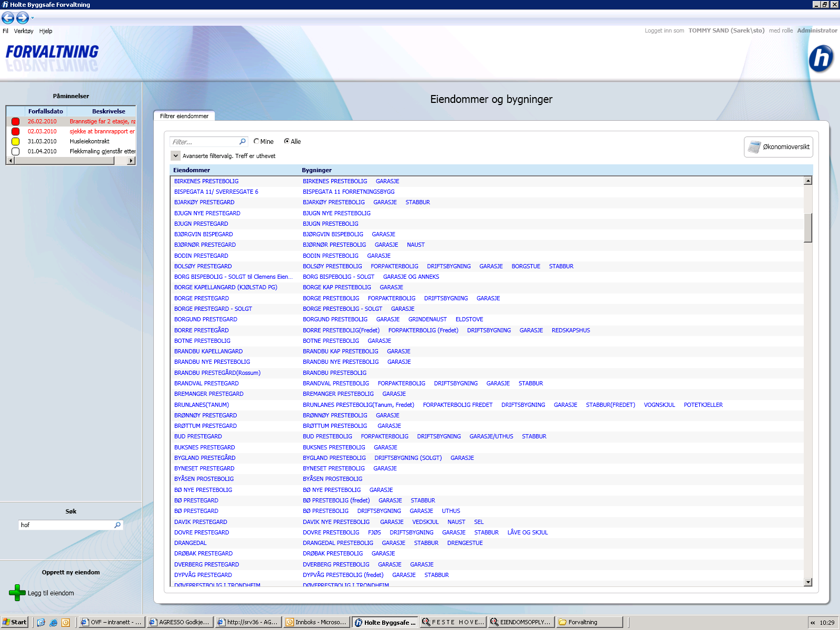This screenshot has height=630, width=840.
Task: Go forward with the blue arrow
Action: (x=23, y=18)
